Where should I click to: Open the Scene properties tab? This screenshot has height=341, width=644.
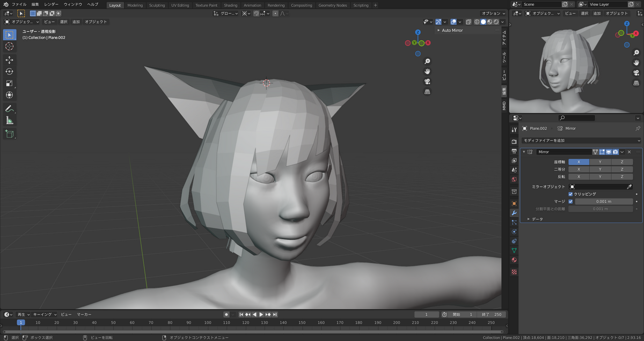coord(514,170)
